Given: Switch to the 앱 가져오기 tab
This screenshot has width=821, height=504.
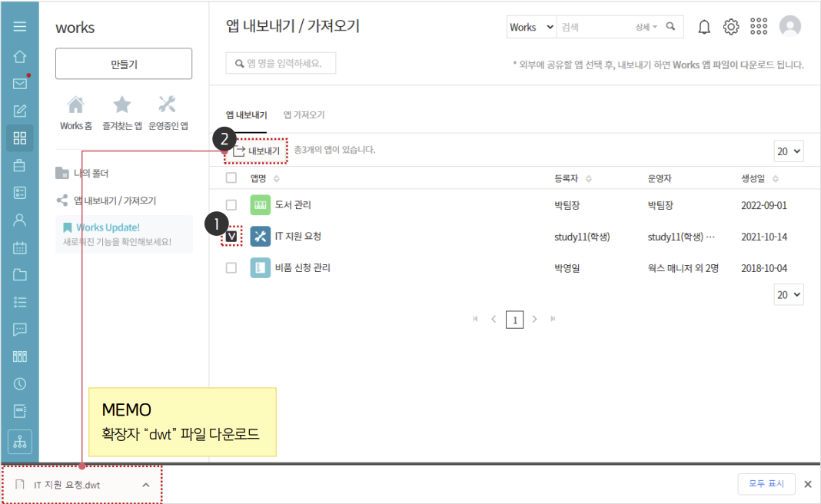Looking at the screenshot, I should pyautogui.click(x=304, y=115).
